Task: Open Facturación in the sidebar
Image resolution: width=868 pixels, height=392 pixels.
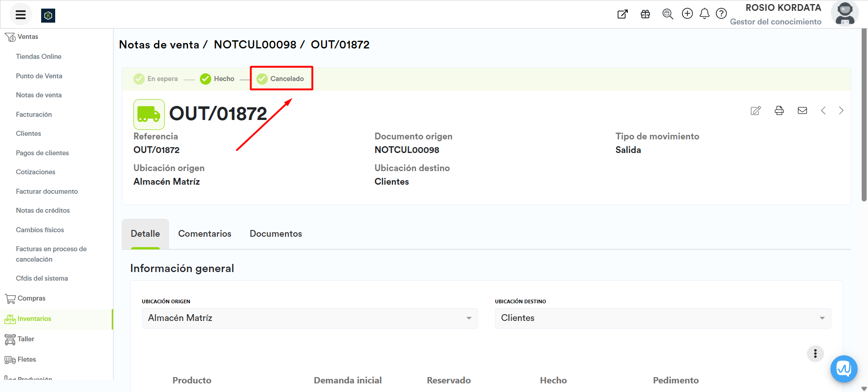Action: coord(34,115)
